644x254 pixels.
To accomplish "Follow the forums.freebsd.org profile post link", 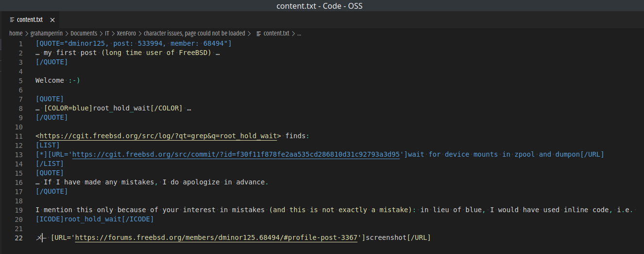I will (217, 237).
